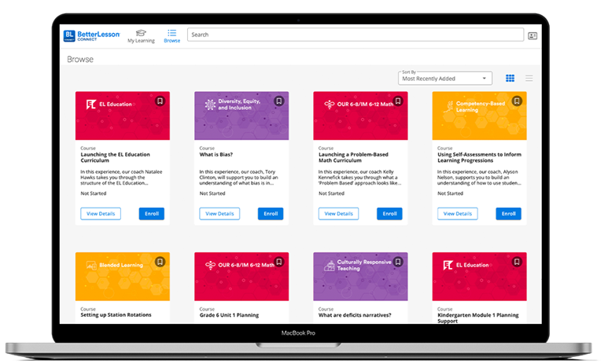This screenshot has height=364, width=608.
Task: Open the Browse tab
Action: [171, 36]
